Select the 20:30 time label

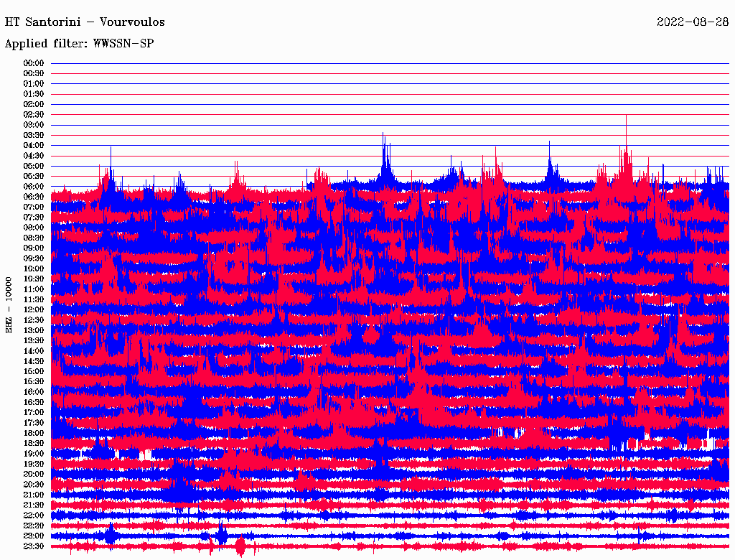click(x=34, y=485)
